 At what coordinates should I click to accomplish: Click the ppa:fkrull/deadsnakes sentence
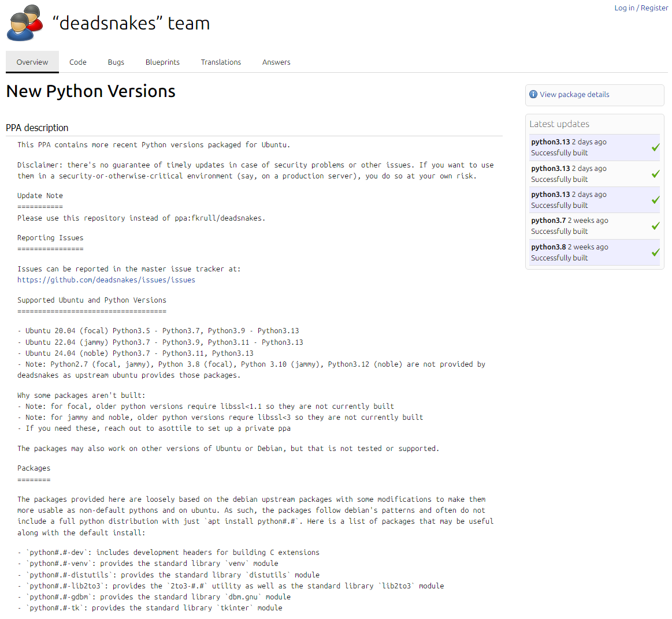tap(142, 218)
